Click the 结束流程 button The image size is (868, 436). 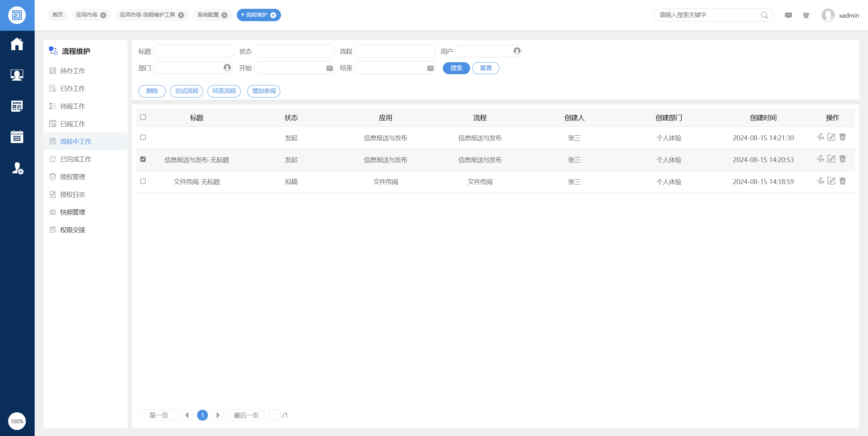click(x=224, y=91)
